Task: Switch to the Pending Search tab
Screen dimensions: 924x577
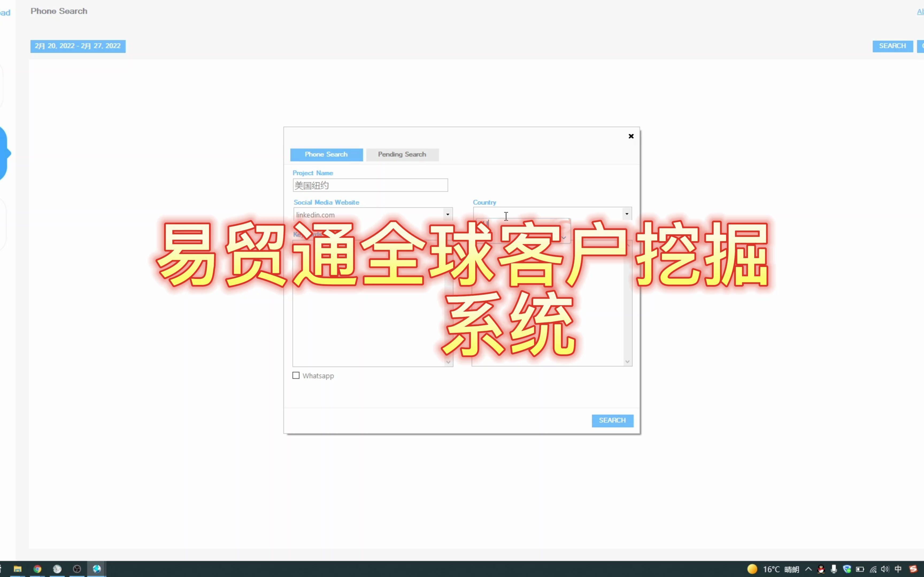Action: (402, 155)
